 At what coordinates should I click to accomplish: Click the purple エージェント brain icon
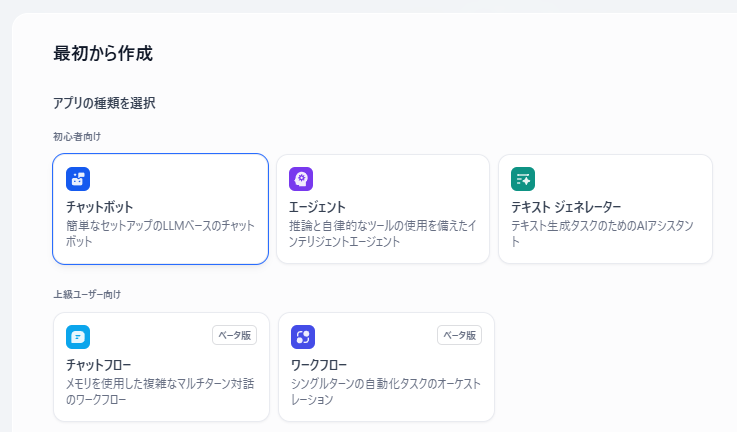[301, 179]
